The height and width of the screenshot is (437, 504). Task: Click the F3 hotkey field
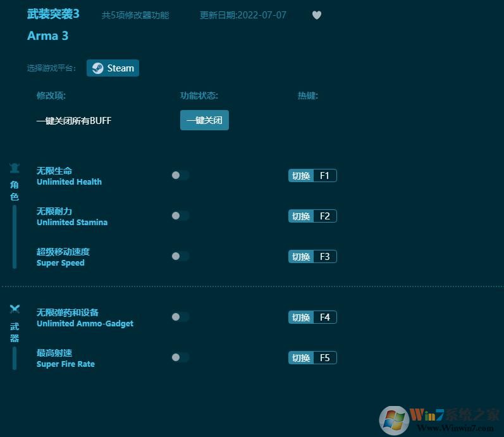tap(325, 257)
